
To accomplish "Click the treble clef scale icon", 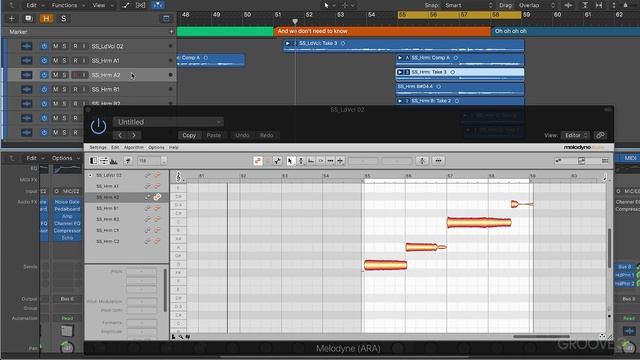I will click(178, 177).
